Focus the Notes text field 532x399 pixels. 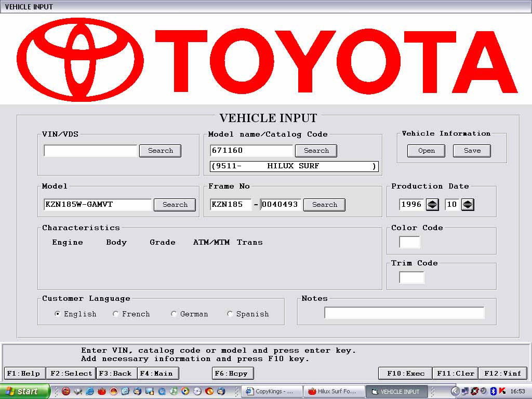pos(404,313)
